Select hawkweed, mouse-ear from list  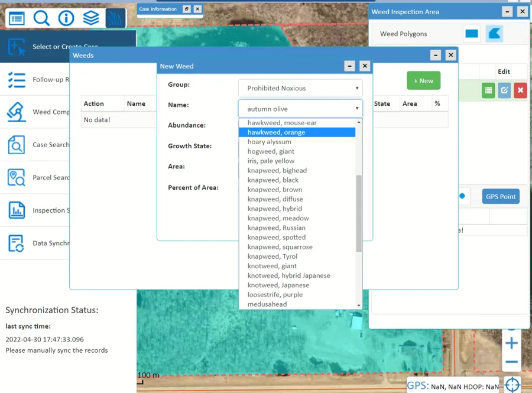click(297, 123)
